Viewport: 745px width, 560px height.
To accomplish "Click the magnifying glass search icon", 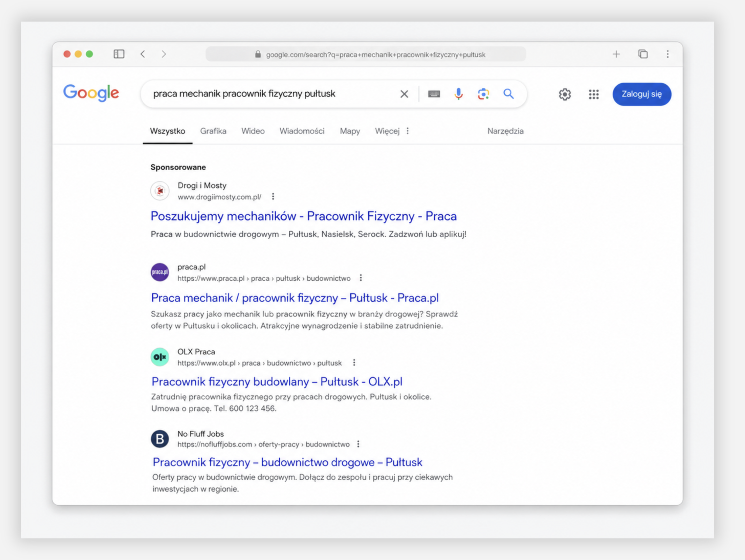I will coord(508,93).
